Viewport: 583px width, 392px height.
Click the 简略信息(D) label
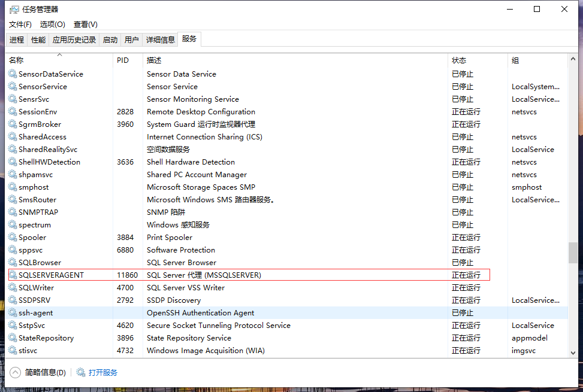point(46,372)
